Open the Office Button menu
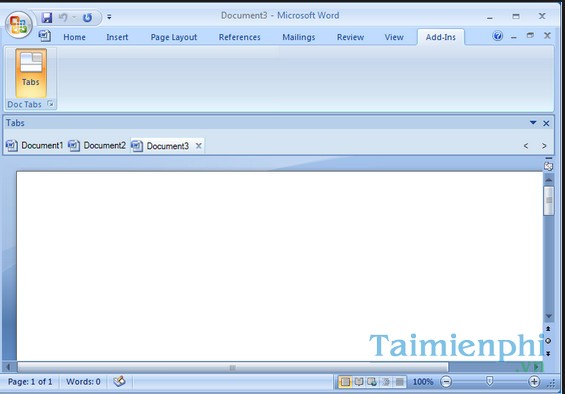565x394 pixels. (19, 25)
